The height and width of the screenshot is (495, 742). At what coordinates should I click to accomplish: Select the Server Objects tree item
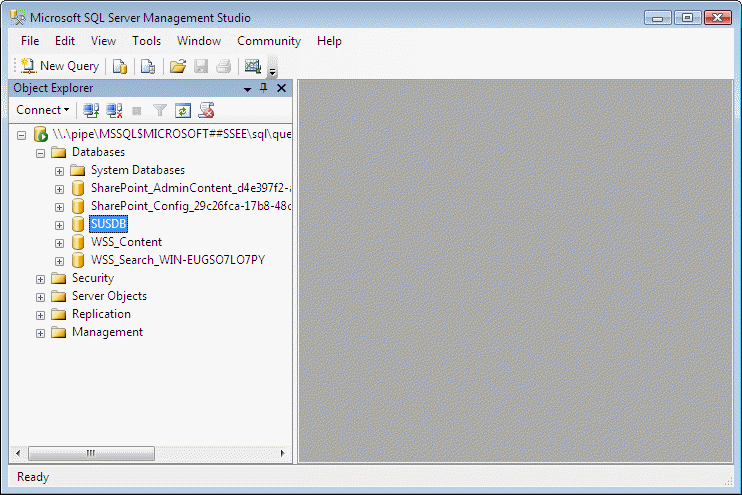pyautogui.click(x=109, y=296)
